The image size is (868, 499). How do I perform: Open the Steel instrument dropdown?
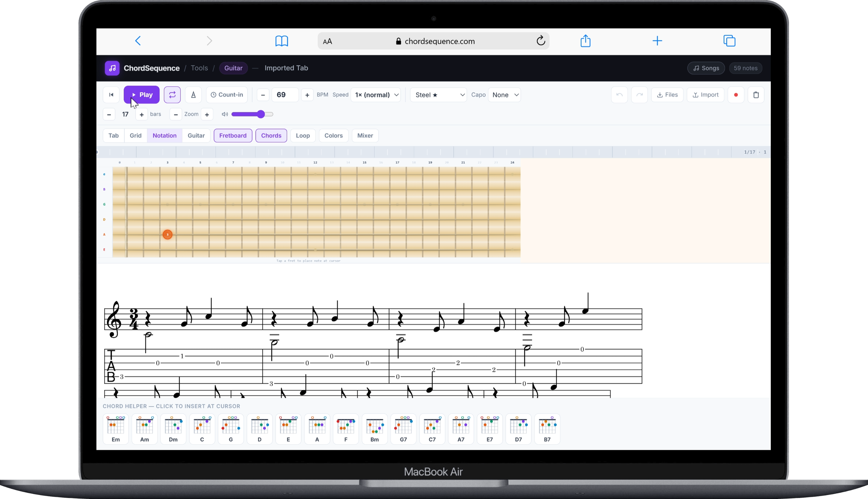pos(439,95)
